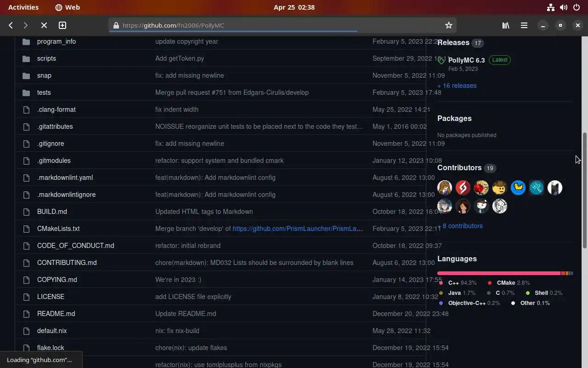The image size is (588, 368).
Task: Open the Releases section heading
Action: (x=453, y=42)
